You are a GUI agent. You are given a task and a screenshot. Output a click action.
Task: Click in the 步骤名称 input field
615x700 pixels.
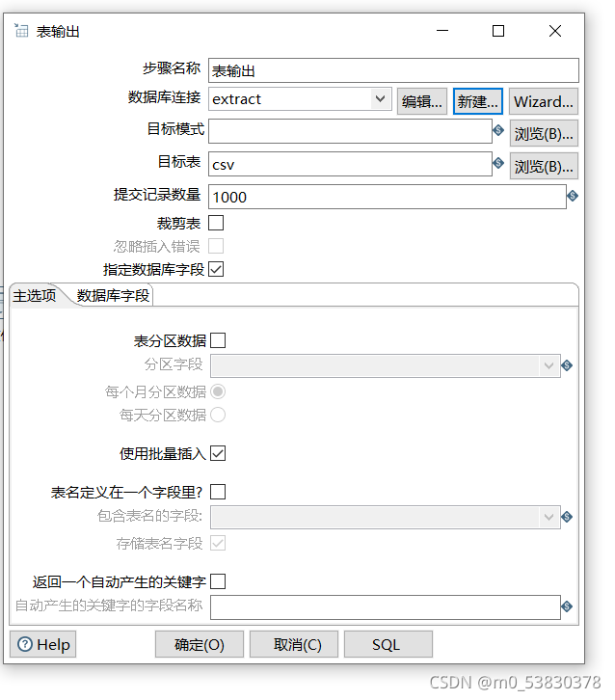tap(393, 70)
